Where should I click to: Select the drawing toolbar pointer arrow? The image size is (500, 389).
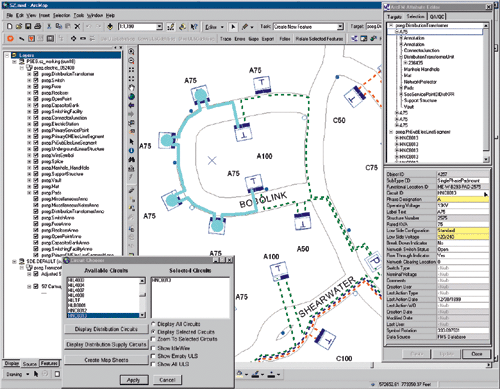(36, 374)
